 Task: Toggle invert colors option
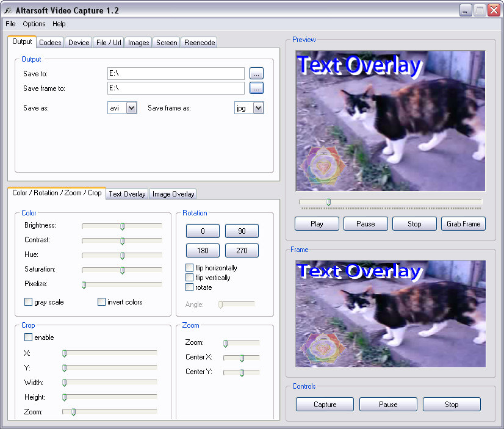(101, 301)
